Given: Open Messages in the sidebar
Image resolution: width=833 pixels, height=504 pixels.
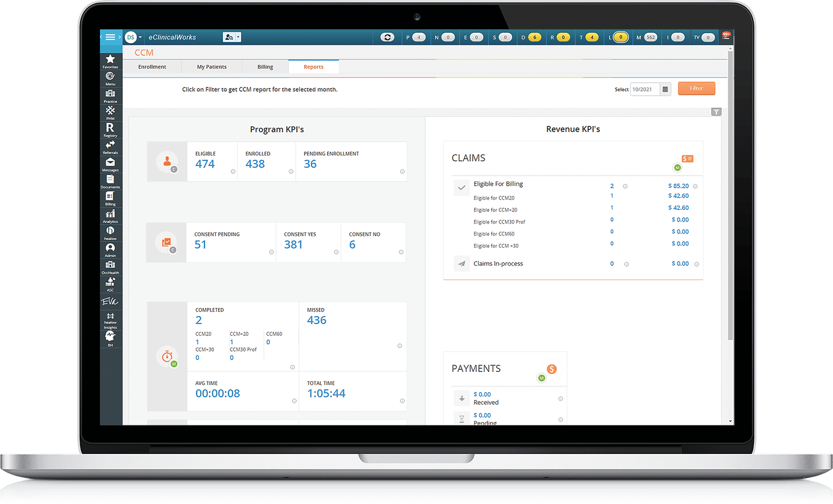Looking at the screenshot, I should pyautogui.click(x=110, y=164).
